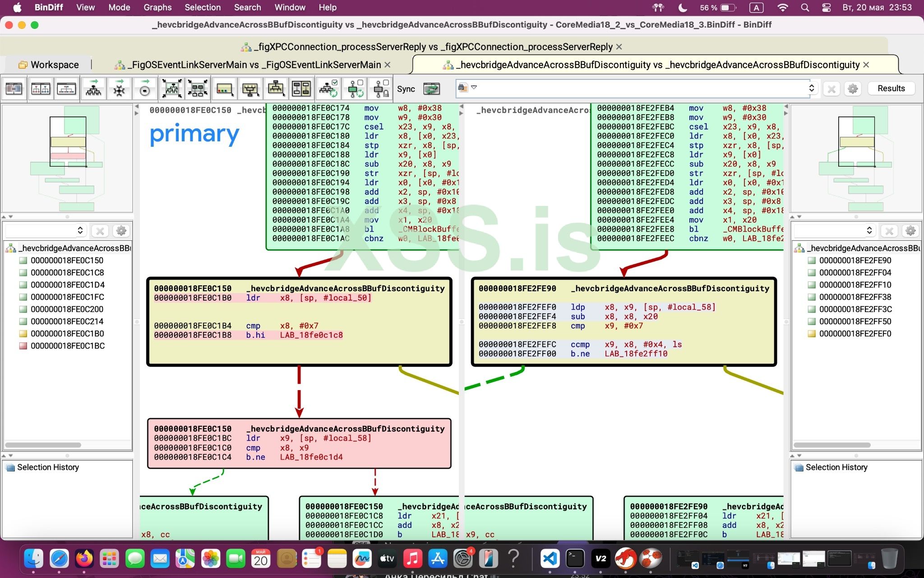Apply the hierarchical graph layout
The width and height of the screenshot is (924, 578).
93,89
